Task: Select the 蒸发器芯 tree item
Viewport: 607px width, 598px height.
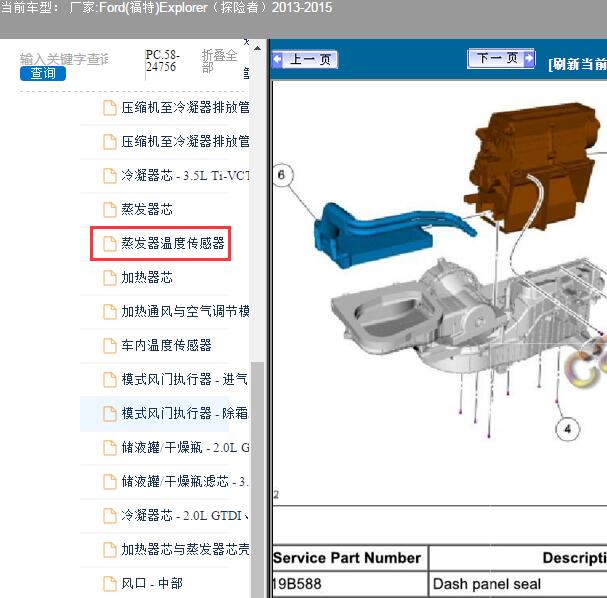Action: click(x=147, y=209)
